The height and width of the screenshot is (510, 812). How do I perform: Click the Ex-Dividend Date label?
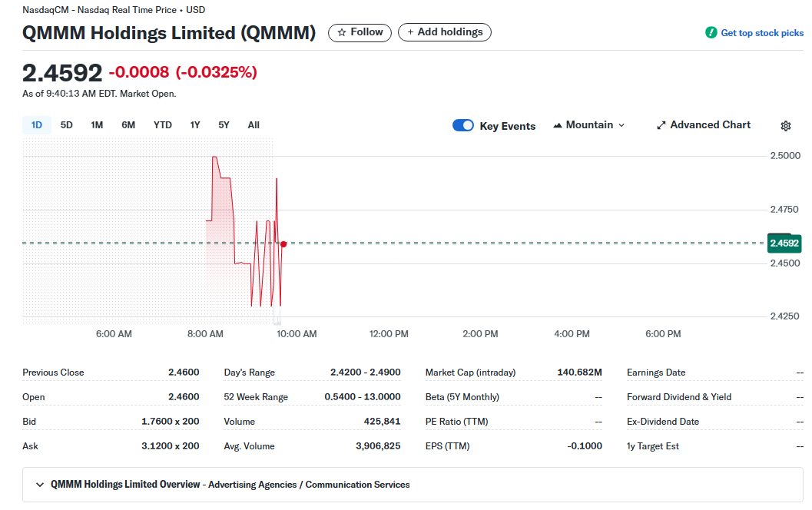(x=663, y=422)
